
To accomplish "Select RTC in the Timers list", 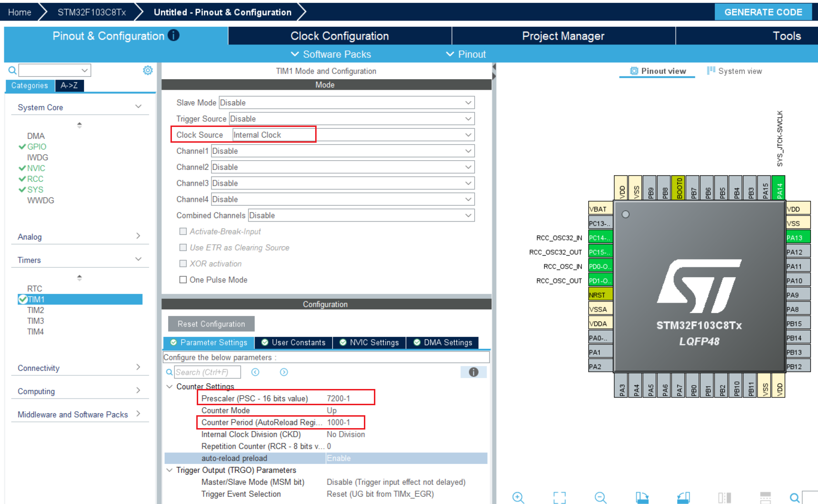I will point(34,289).
